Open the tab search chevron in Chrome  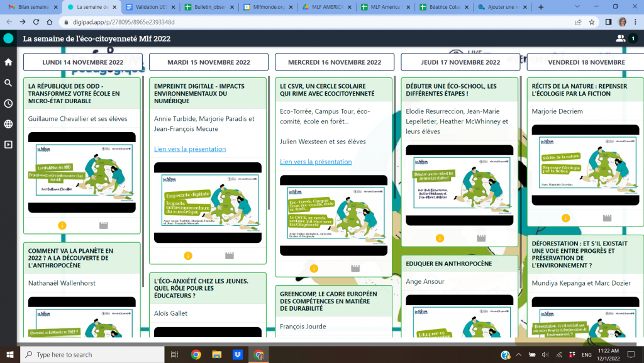pos(577,6)
